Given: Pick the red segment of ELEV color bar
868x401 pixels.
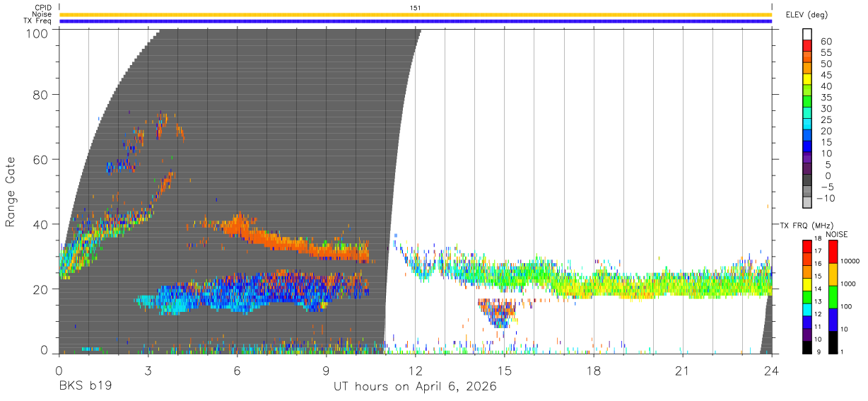Looking at the screenshot, I should click(x=807, y=46).
